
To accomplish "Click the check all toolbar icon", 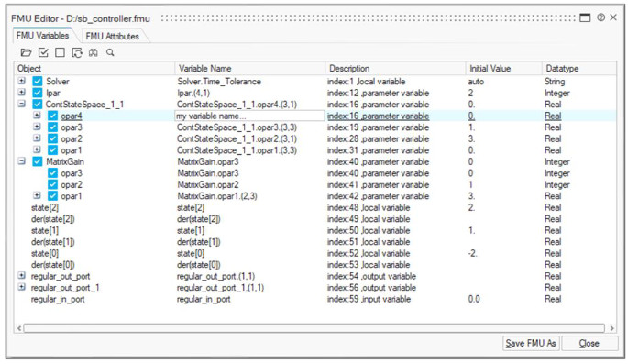I will (43, 52).
